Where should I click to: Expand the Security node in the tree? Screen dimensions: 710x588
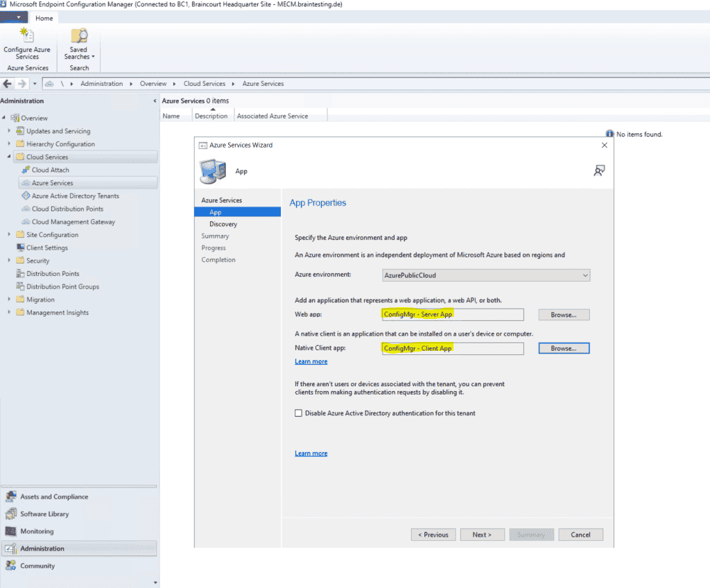[8, 261]
